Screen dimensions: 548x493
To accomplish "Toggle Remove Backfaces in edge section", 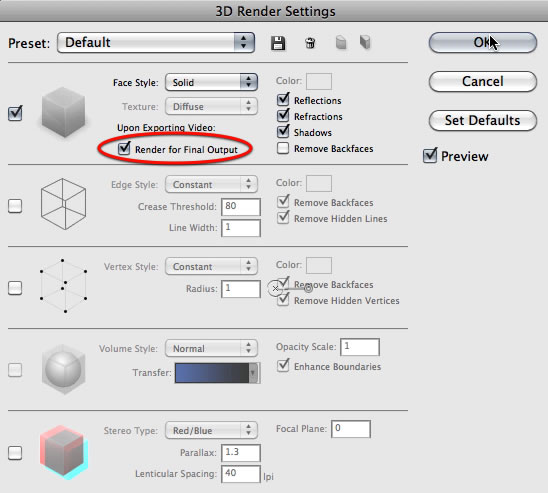I will coord(283,202).
